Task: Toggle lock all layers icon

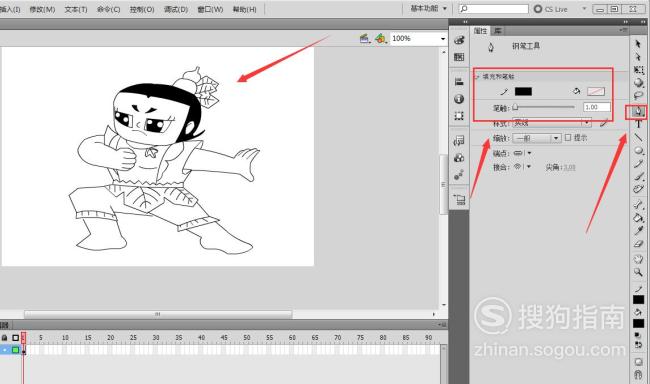Action: pos(5,338)
